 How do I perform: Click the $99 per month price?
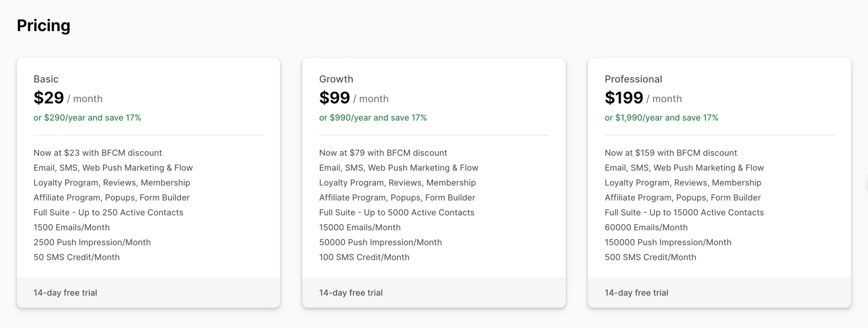pyautogui.click(x=334, y=98)
